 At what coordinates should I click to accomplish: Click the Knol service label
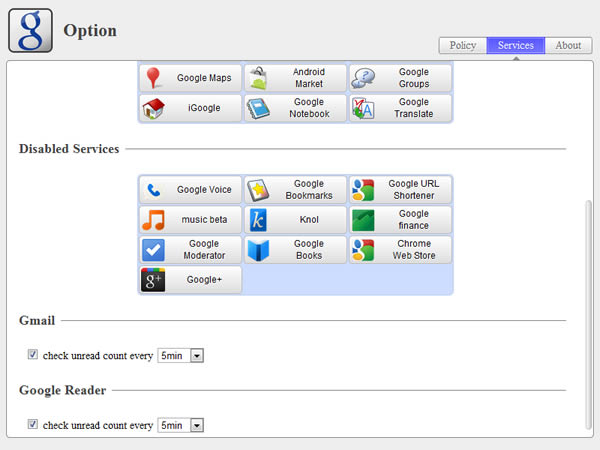tap(309, 220)
